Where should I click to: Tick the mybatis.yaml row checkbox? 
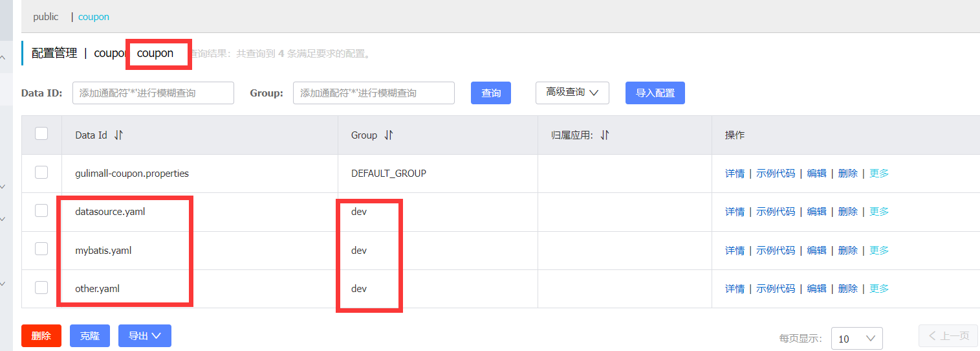41,249
